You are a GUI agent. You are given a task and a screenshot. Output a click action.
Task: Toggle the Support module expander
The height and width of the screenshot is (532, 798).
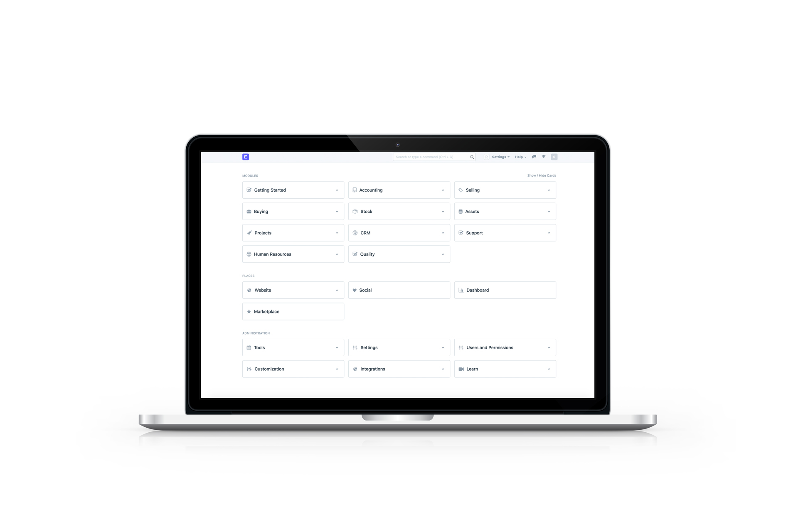[x=549, y=232]
